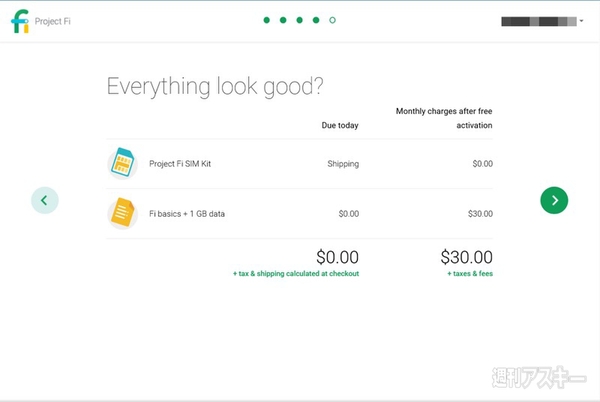Click the $0.00 due today for Fi basics
The width and height of the screenshot is (600, 402).
(349, 214)
